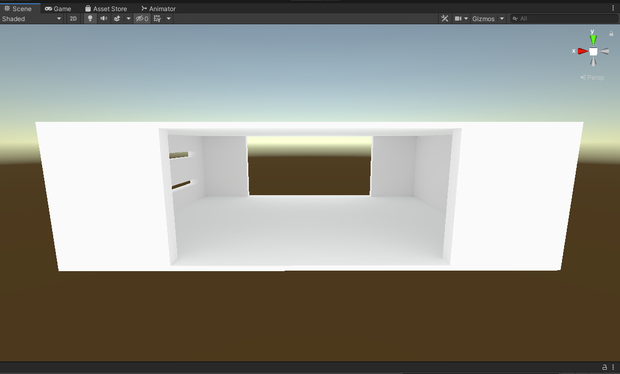Toggle scene audio speaker icon

pyautogui.click(x=104, y=19)
